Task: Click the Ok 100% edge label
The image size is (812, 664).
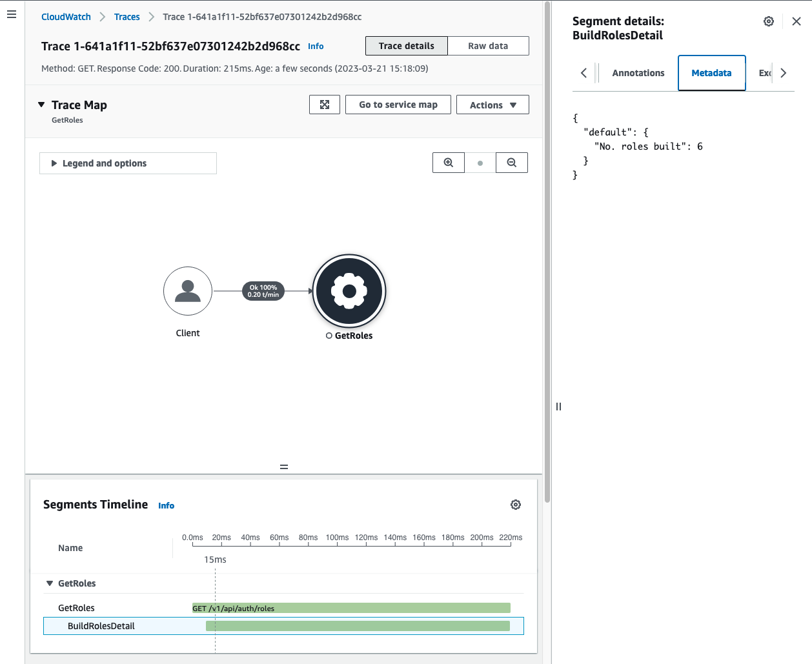Action: tap(263, 291)
